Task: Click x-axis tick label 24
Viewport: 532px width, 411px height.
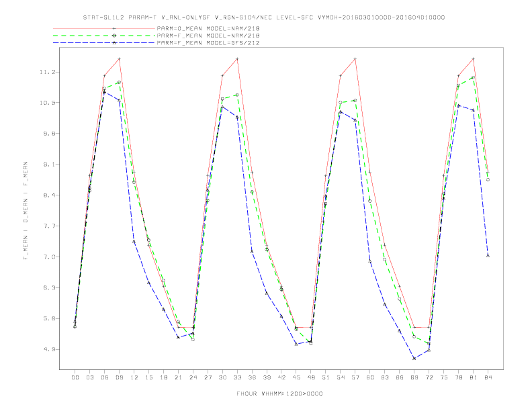Action: [x=193, y=377]
